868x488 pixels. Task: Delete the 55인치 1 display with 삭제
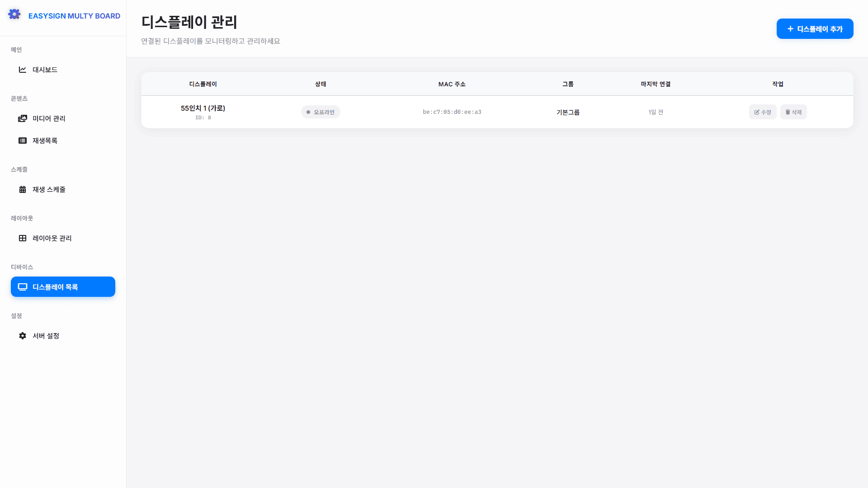point(793,112)
